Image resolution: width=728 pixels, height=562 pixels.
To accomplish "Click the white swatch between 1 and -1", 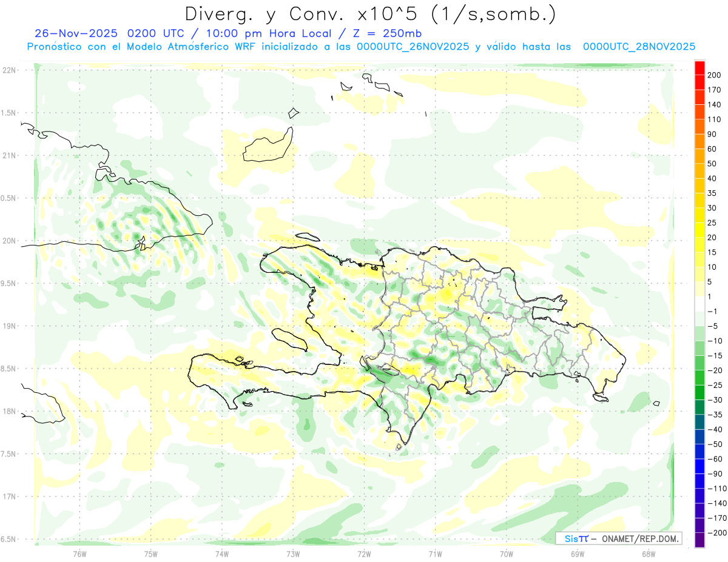I will tap(699, 304).
